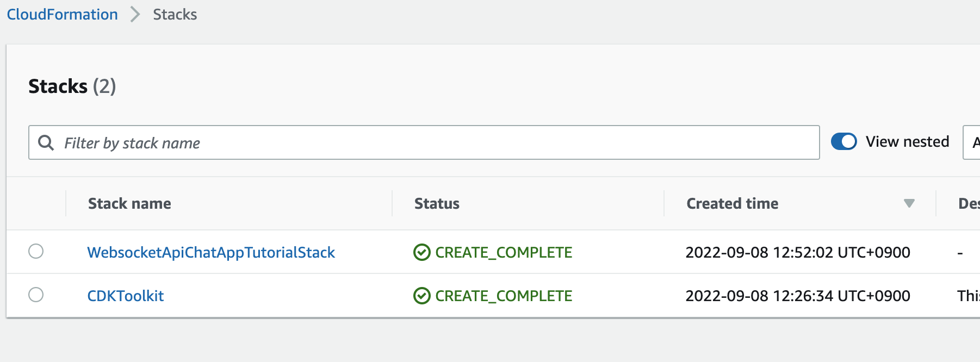
Task: Click the Filter by stack name field
Action: [424, 142]
